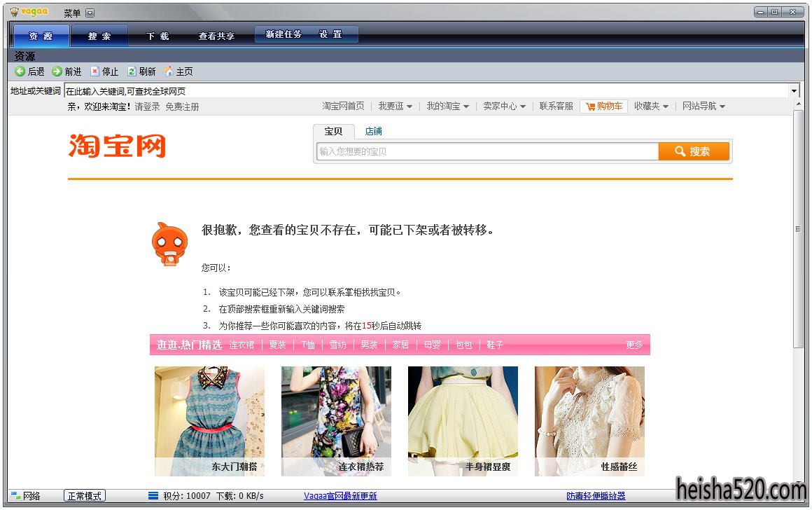Click the green Back arrow icon

pyautogui.click(x=20, y=71)
